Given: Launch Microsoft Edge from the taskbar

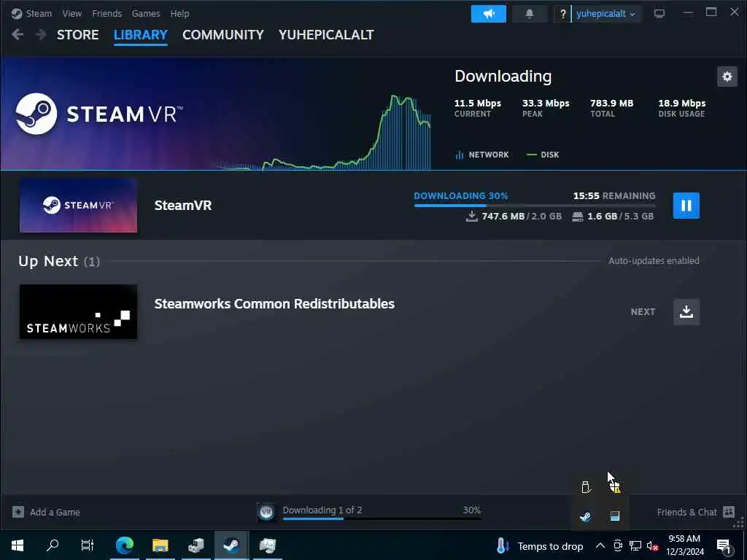Looking at the screenshot, I should coord(125,545).
